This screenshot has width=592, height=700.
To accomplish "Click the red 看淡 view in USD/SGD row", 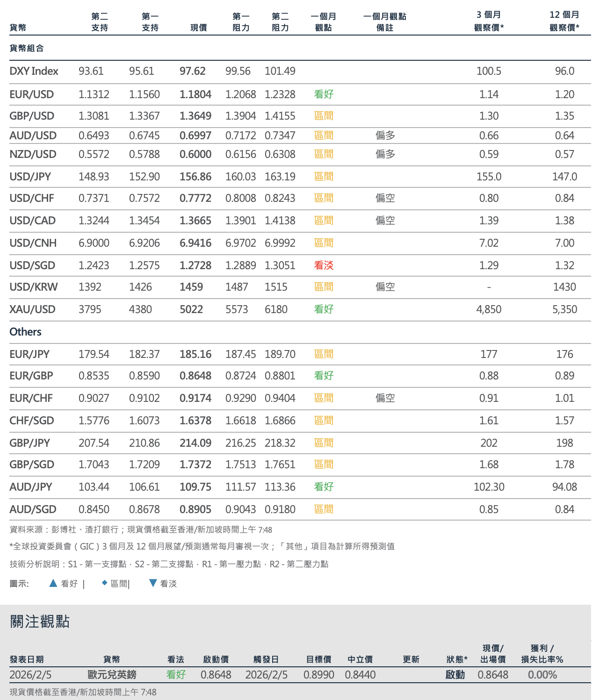I will click(x=324, y=265).
